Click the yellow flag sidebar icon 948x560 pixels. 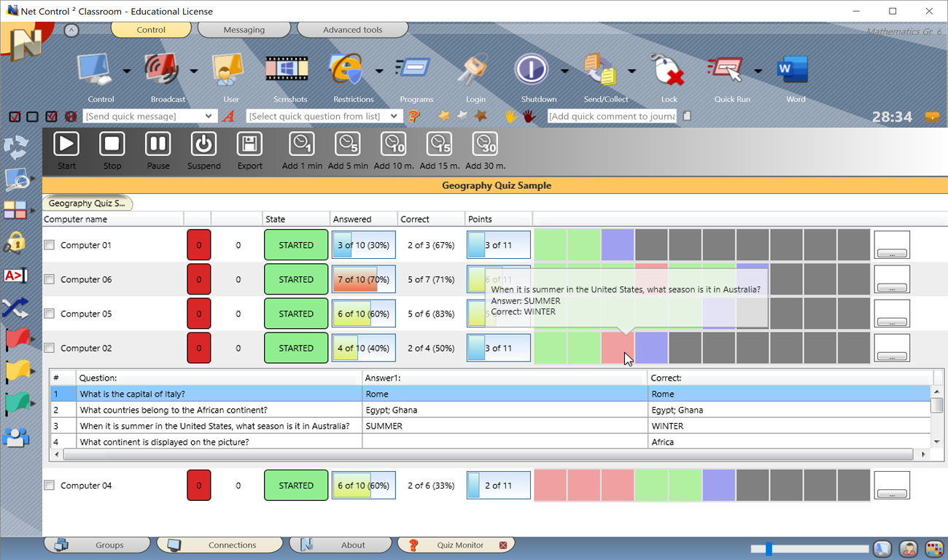click(16, 373)
